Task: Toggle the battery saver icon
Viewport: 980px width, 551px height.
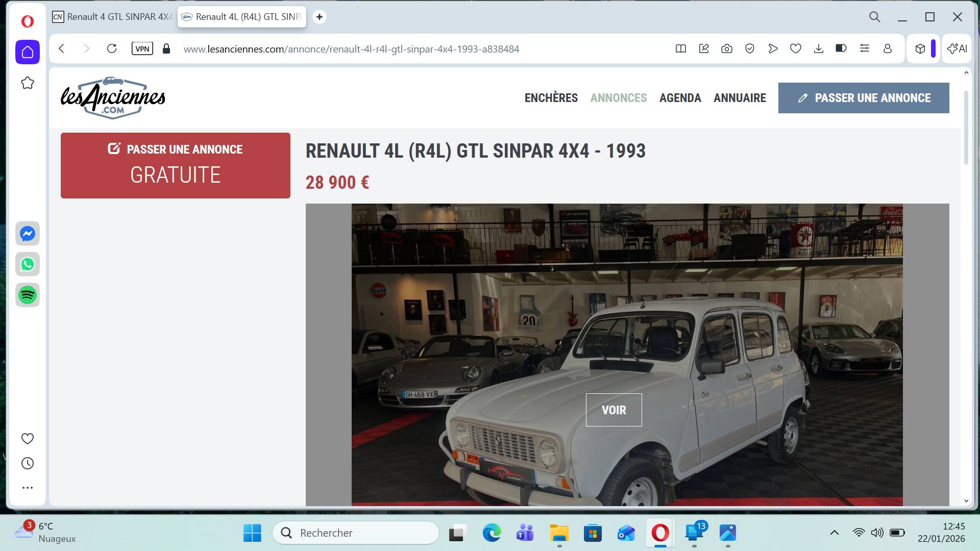Action: pyautogui.click(x=841, y=49)
